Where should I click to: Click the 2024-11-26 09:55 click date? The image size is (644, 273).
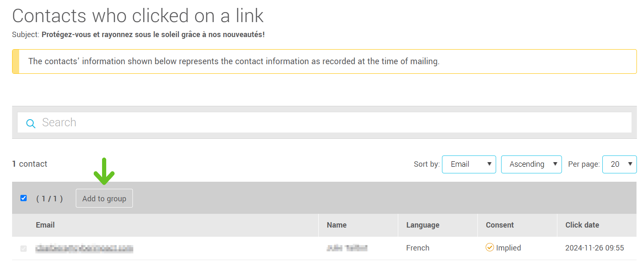pos(594,248)
